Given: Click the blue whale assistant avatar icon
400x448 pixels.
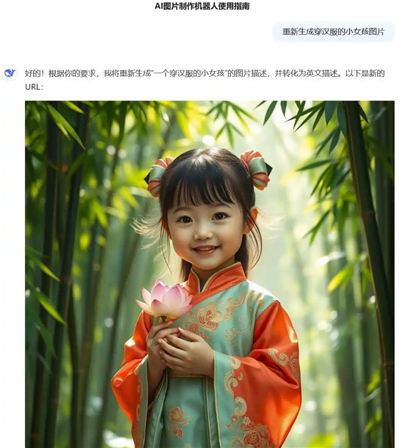Looking at the screenshot, I should [x=10, y=73].
